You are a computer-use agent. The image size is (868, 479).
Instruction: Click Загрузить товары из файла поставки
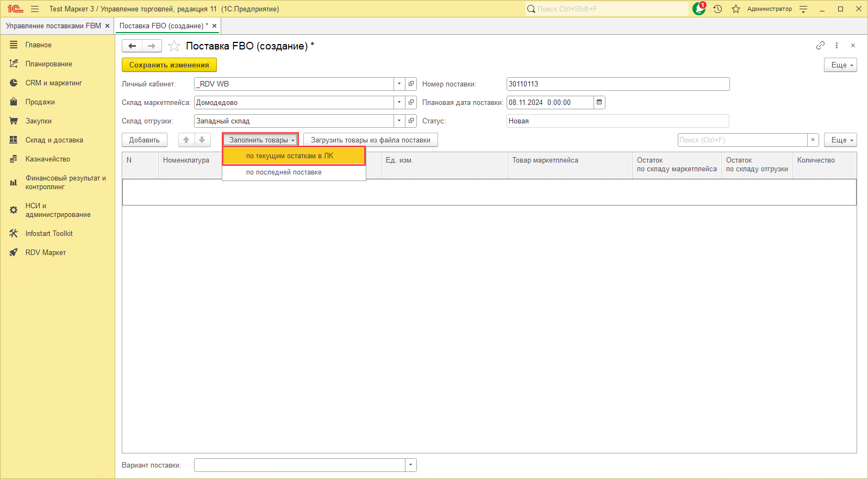click(371, 140)
